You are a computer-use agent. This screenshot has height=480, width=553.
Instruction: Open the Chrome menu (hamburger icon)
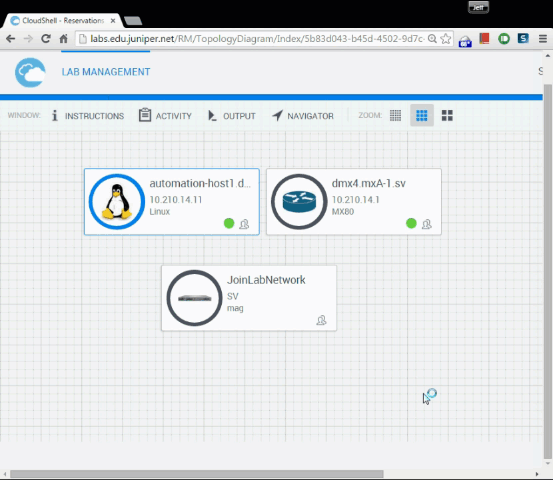tap(543, 38)
